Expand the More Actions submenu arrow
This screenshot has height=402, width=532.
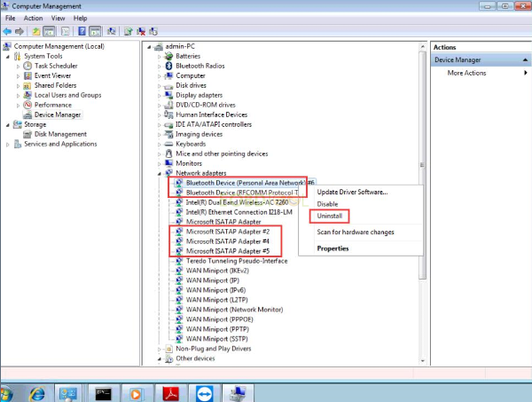pos(526,73)
